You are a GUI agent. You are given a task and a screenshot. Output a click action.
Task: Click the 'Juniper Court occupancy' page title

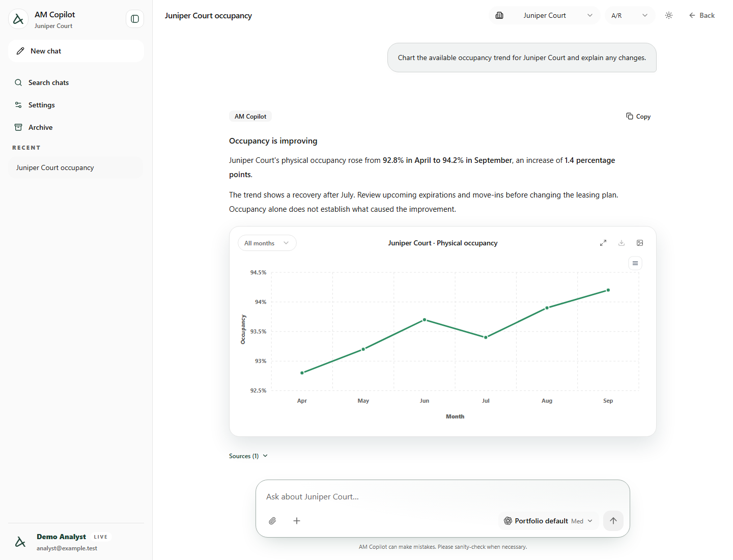coord(208,16)
